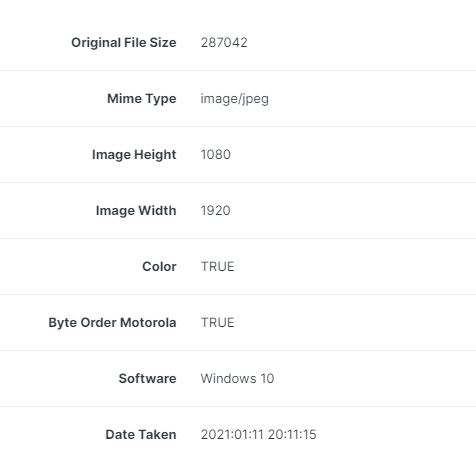Click the Software label
The height and width of the screenshot is (471, 476).
(x=147, y=379)
